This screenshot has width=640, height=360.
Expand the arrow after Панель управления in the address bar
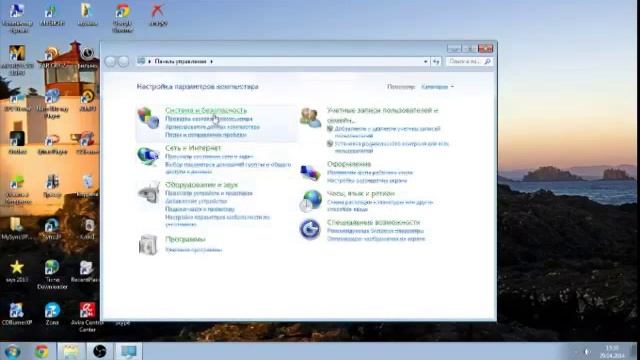point(211,61)
